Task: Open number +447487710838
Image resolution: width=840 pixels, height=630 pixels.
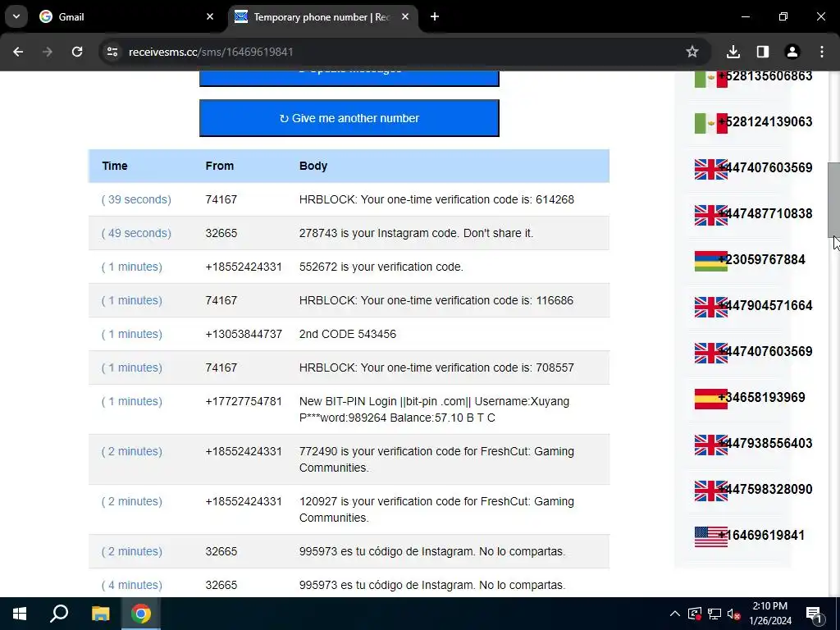Action: [x=765, y=214]
